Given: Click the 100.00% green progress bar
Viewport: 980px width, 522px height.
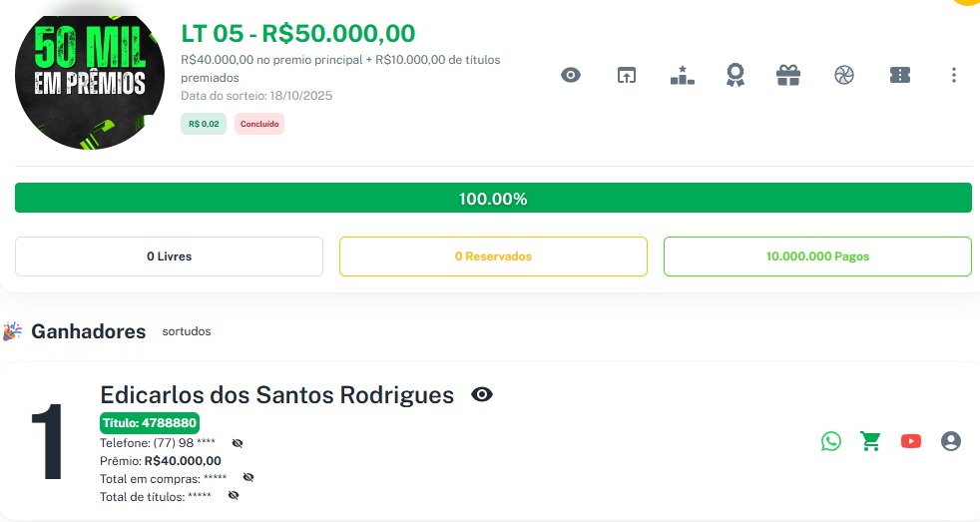Looking at the screenshot, I should click(x=493, y=199).
